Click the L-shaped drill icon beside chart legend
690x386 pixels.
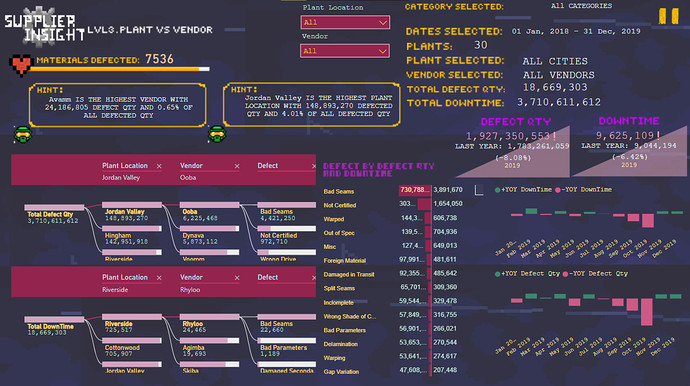479,190
